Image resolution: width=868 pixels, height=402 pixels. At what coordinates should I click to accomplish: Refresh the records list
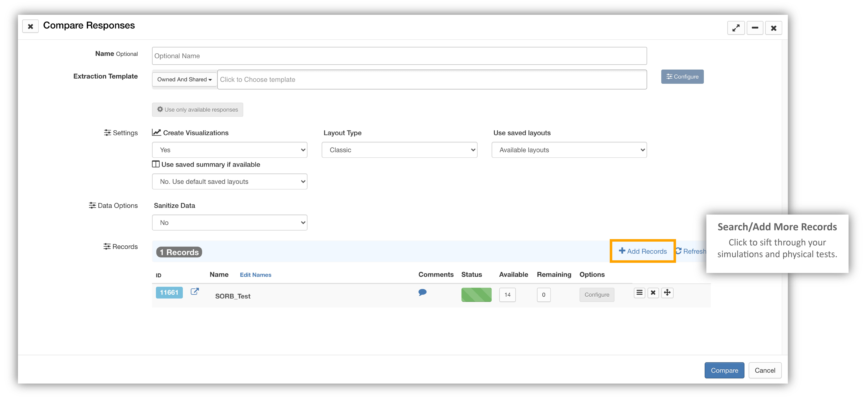[691, 251]
